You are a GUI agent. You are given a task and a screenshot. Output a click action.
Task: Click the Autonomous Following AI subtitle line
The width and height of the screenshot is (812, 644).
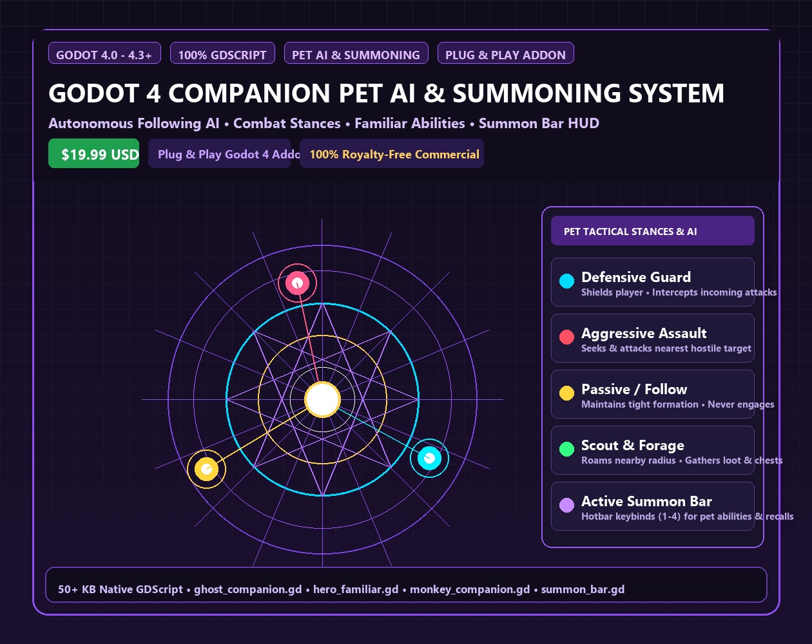[x=324, y=123]
